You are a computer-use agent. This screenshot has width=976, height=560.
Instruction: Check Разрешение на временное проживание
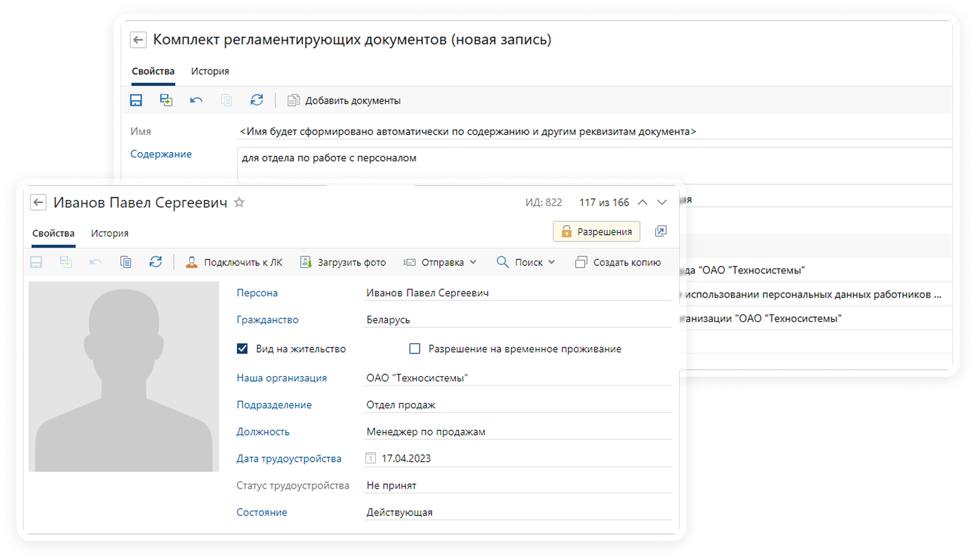point(415,349)
